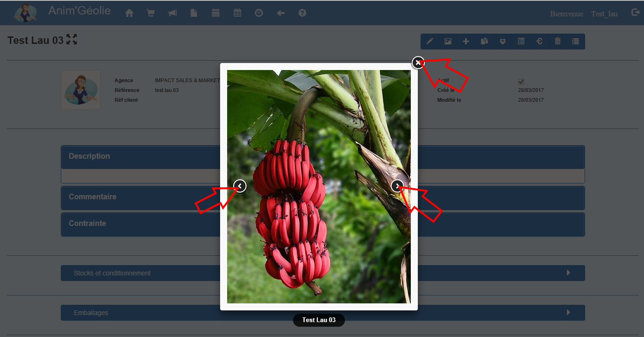
Task: Click the trash delete icon in toolbar
Action: click(557, 42)
